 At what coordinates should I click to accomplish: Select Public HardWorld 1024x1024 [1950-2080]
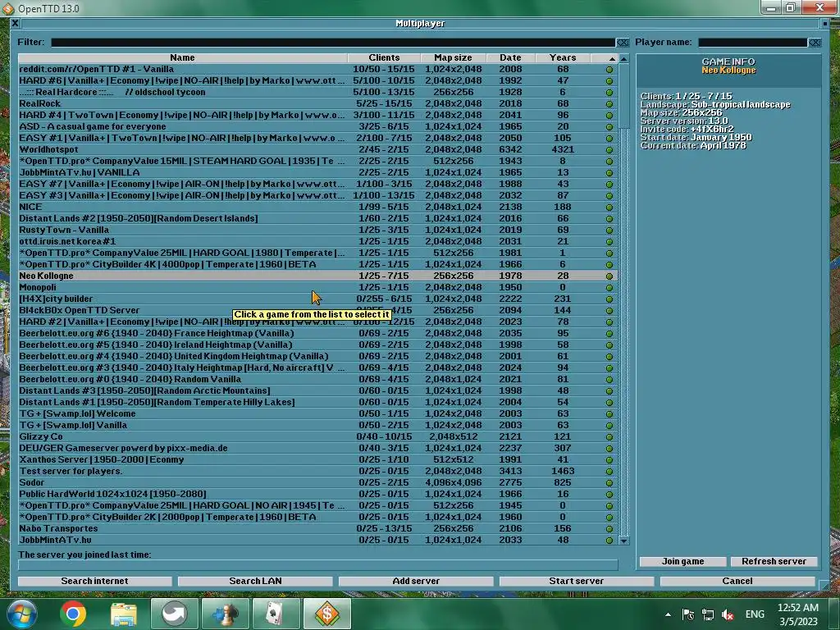coord(317,495)
